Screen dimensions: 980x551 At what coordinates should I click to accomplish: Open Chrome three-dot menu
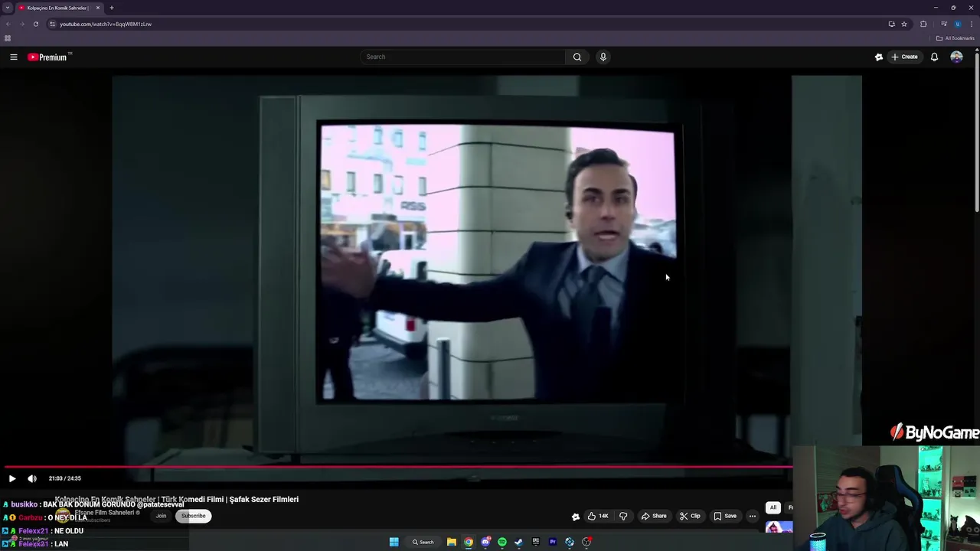[971, 24]
